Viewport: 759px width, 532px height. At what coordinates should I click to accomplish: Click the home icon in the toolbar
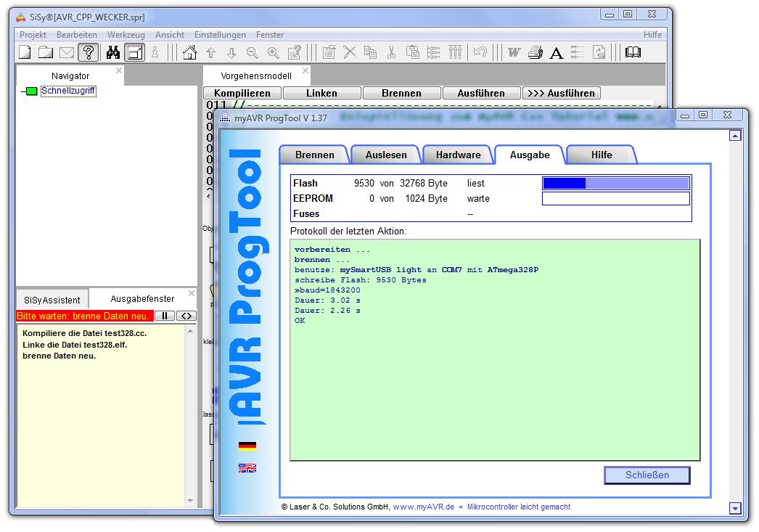click(189, 52)
